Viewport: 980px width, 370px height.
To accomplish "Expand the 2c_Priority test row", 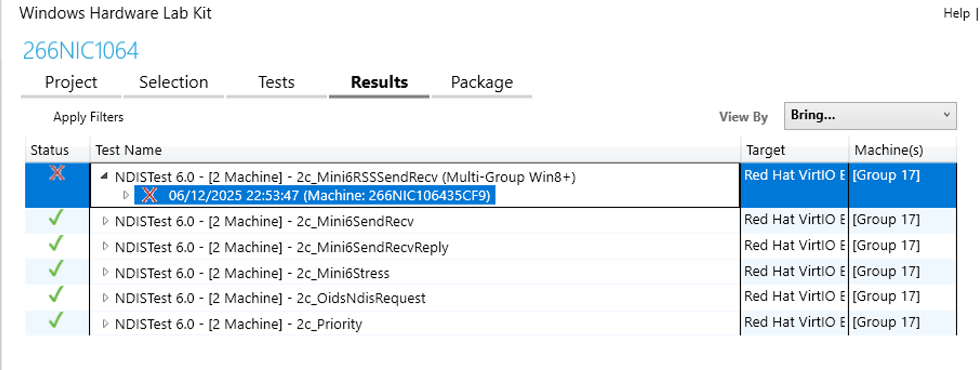I will 105,323.
